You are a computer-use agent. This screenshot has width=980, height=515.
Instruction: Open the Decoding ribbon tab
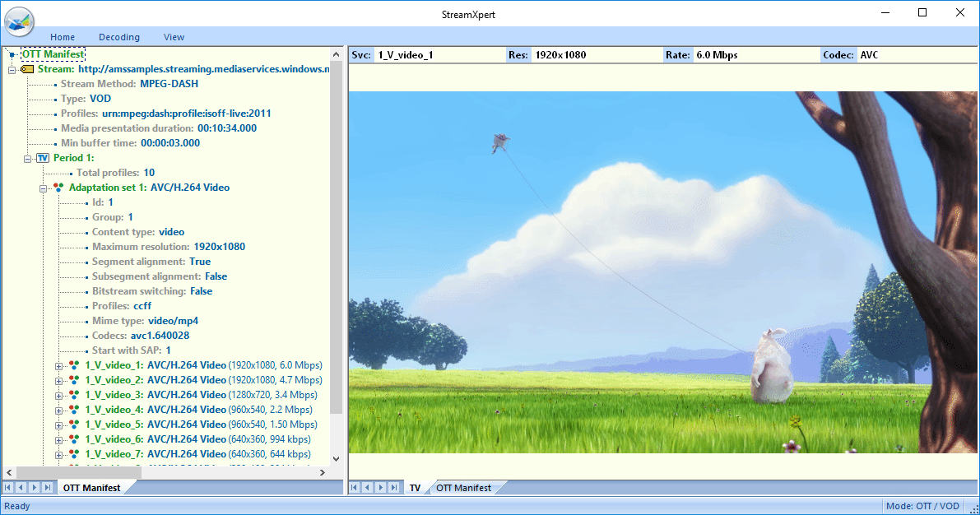click(x=118, y=37)
